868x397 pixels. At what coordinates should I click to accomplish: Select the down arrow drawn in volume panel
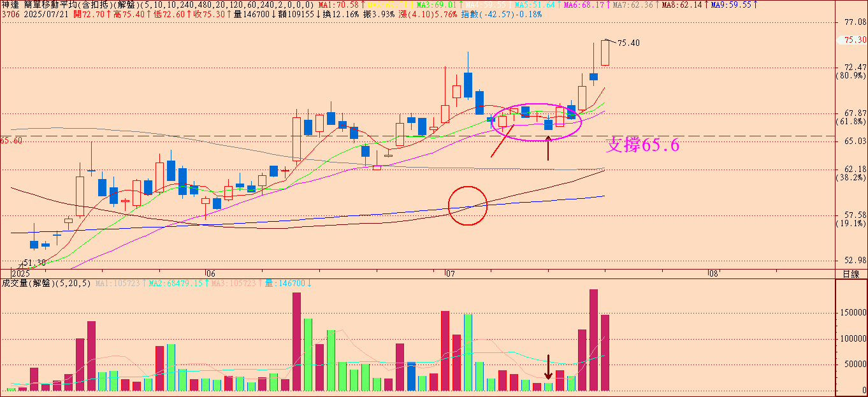[x=548, y=368]
